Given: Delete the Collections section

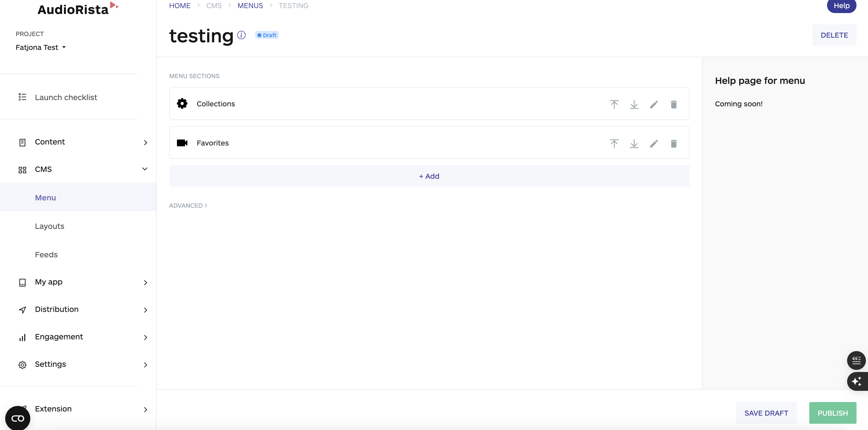Looking at the screenshot, I should coord(673,104).
